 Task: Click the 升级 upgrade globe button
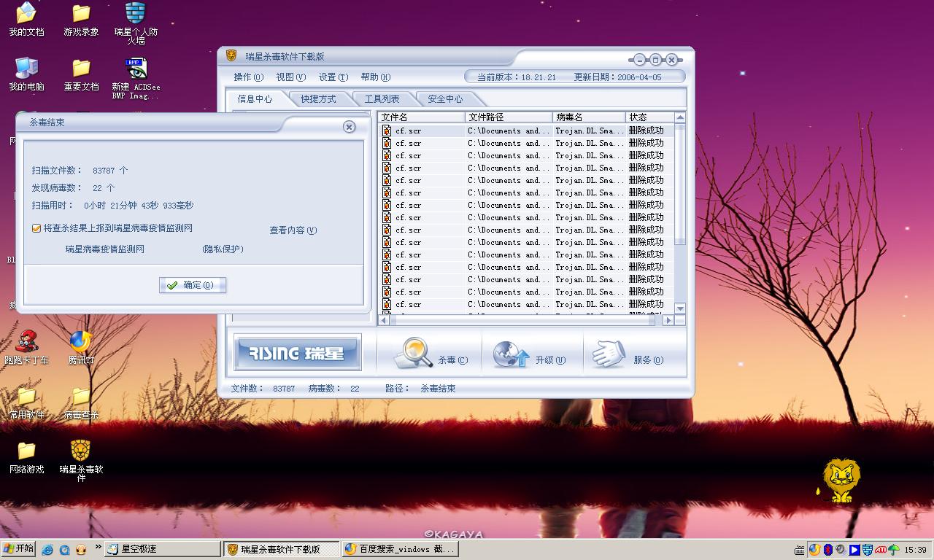[x=529, y=354]
